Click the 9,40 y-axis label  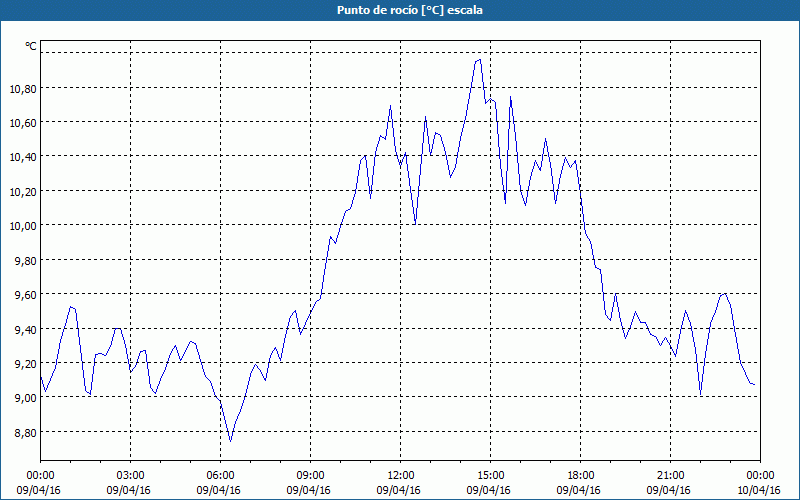click(26, 330)
